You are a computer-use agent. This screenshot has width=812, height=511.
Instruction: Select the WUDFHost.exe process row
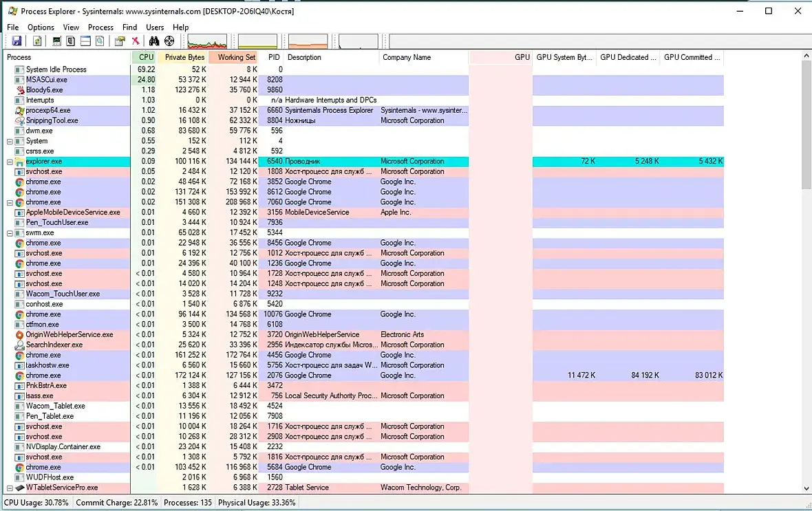364,477
